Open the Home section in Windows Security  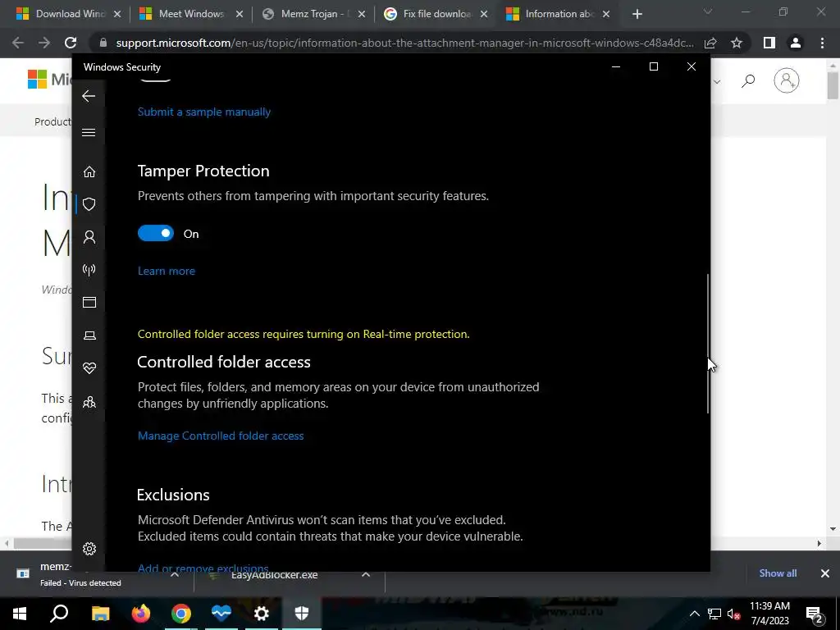click(x=89, y=171)
